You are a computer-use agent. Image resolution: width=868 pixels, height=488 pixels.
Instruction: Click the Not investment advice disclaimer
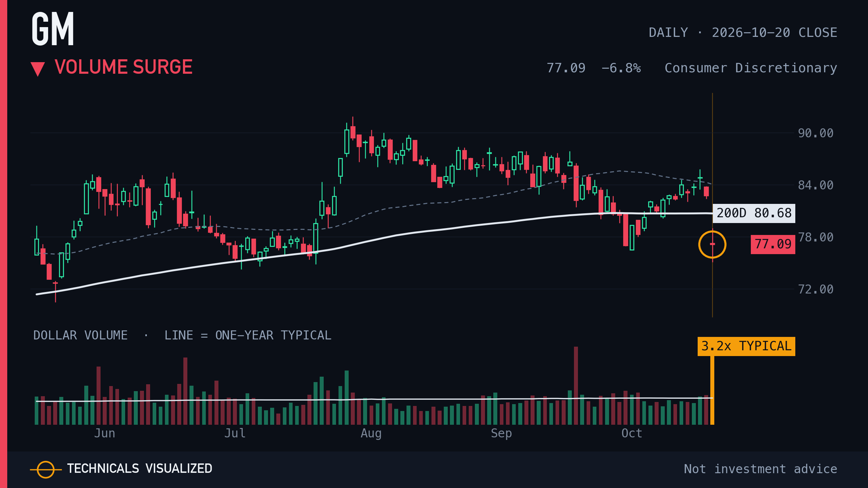point(761,469)
